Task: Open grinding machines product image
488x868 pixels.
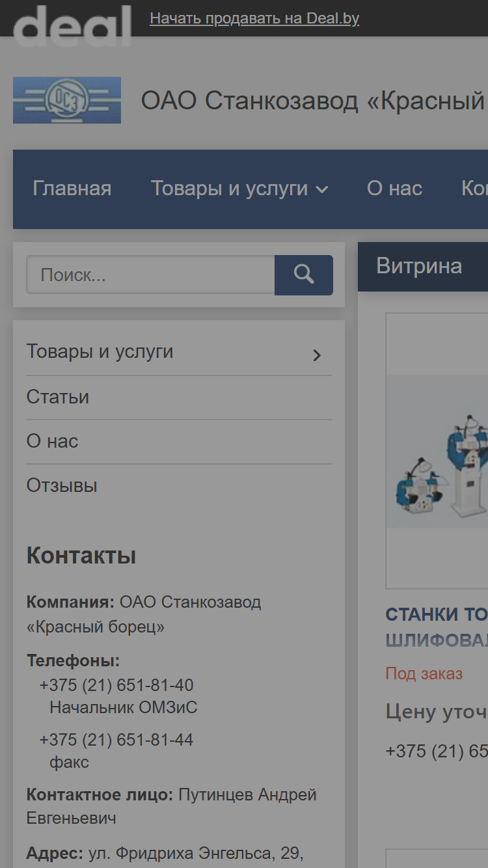Action: pos(437,452)
